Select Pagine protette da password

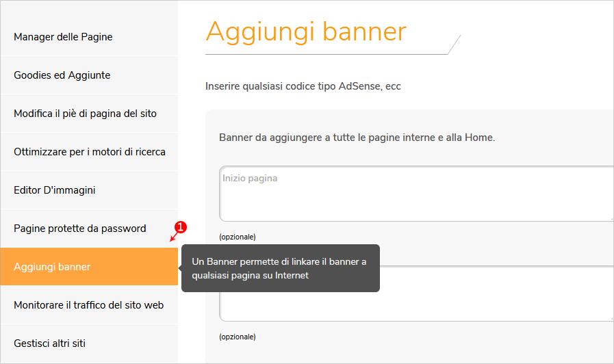tap(89, 229)
